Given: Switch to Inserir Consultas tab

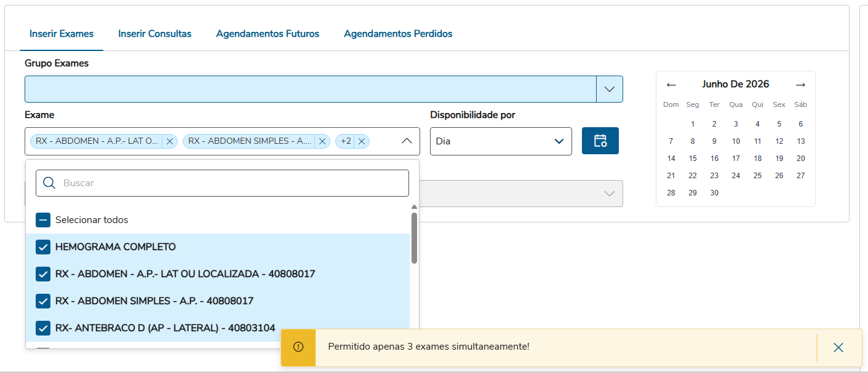Looking at the screenshot, I should point(155,34).
